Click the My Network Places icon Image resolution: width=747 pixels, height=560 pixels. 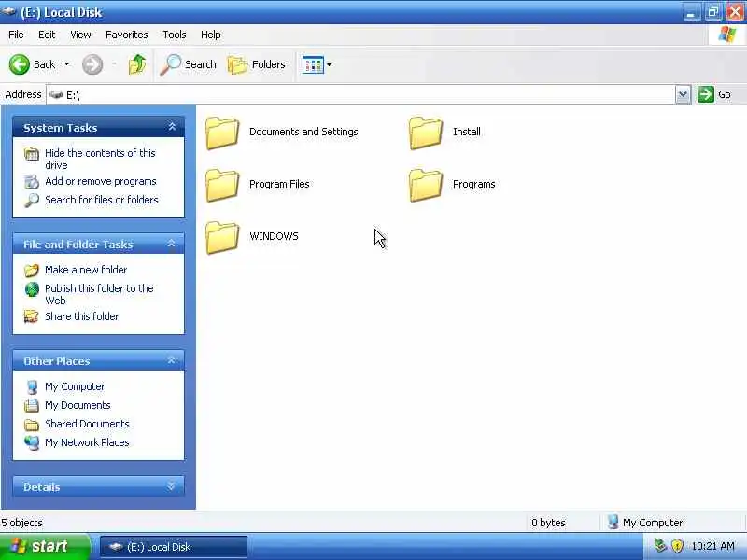point(32,442)
